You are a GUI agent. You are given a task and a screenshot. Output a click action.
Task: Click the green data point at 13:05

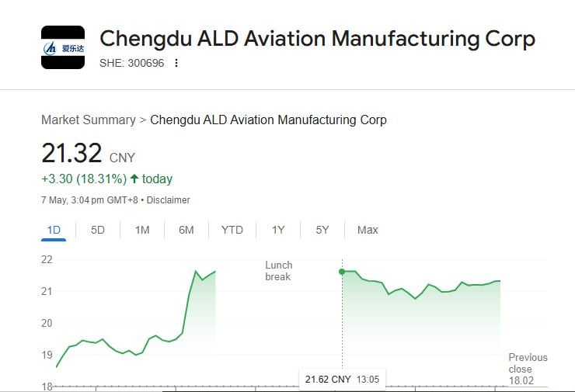coord(342,272)
